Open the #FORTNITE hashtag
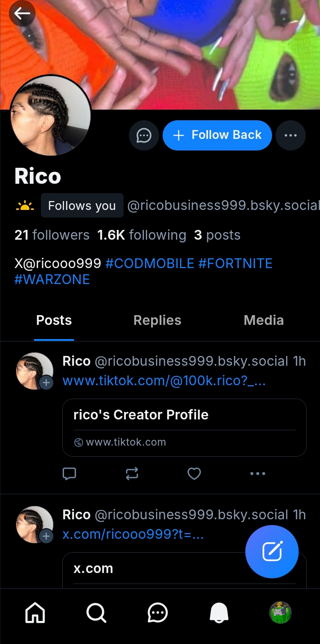 (235, 264)
